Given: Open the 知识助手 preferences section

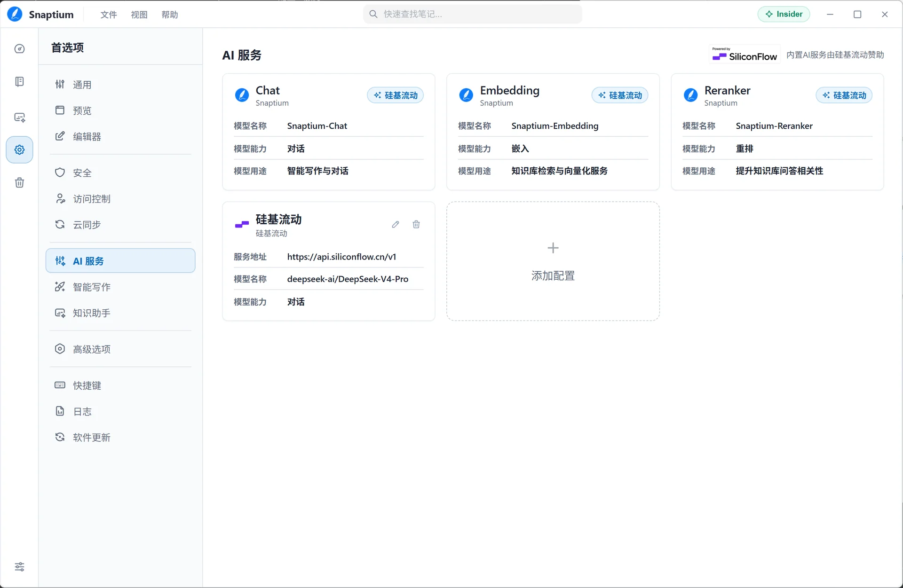Looking at the screenshot, I should [x=120, y=313].
